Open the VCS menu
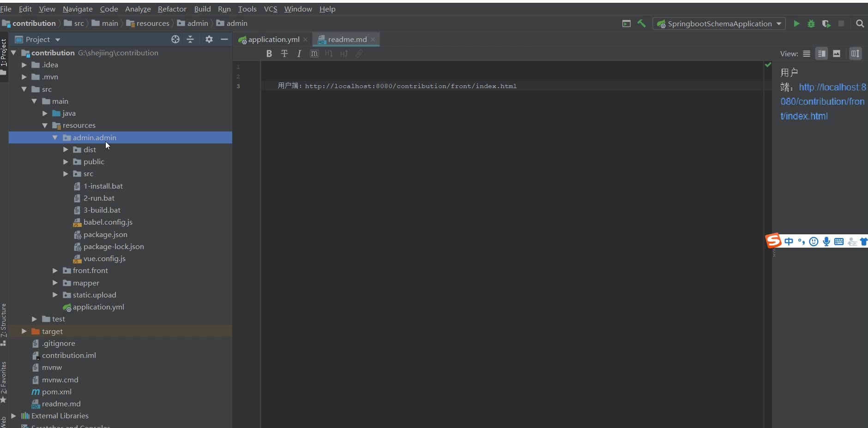Image resolution: width=868 pixels, height=428 pixels. pyautogui.click(x=271, y=9)
